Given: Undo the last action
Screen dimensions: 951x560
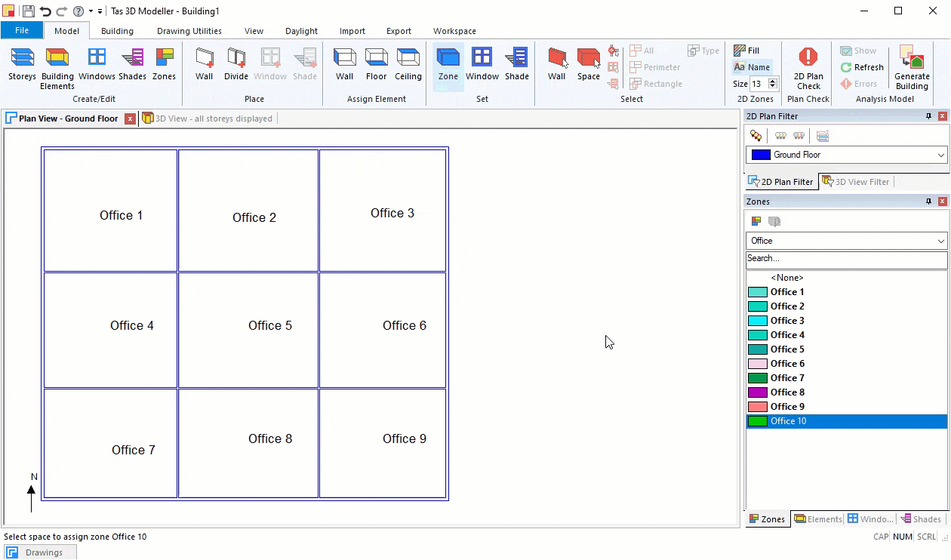Looking at the screenshot, I should click(45, 11).
